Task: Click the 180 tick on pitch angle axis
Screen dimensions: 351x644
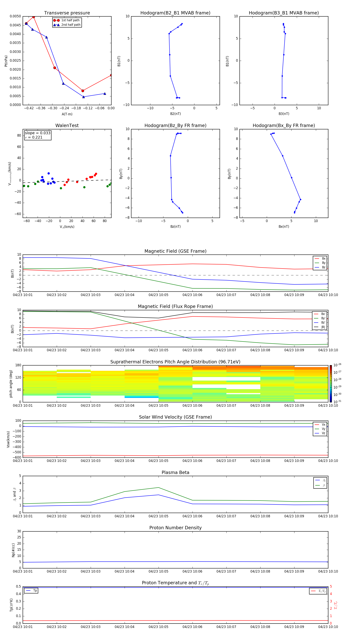Action: [18, 365]
